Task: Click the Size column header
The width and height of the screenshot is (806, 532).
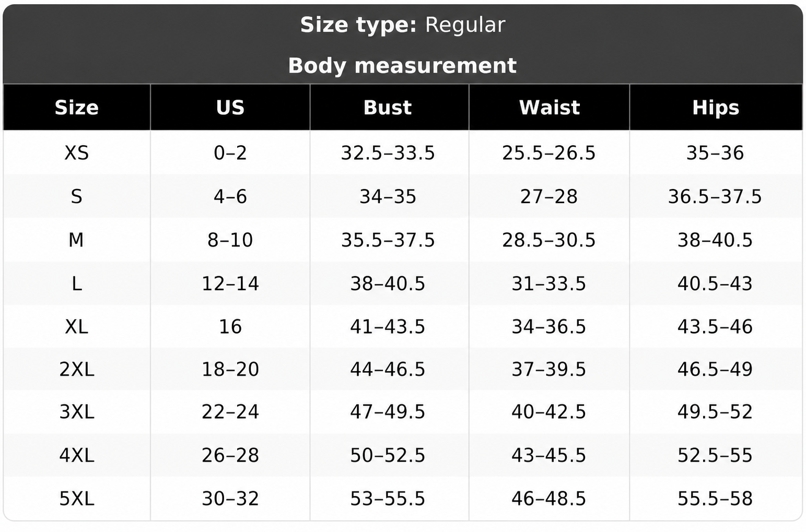Action: point(77,108)
